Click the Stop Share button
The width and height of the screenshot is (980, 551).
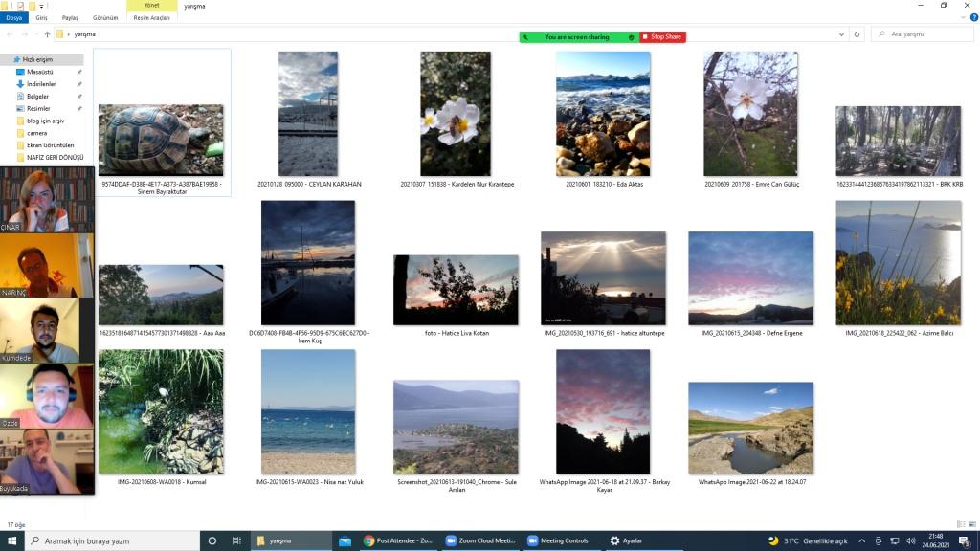[662, 37]
